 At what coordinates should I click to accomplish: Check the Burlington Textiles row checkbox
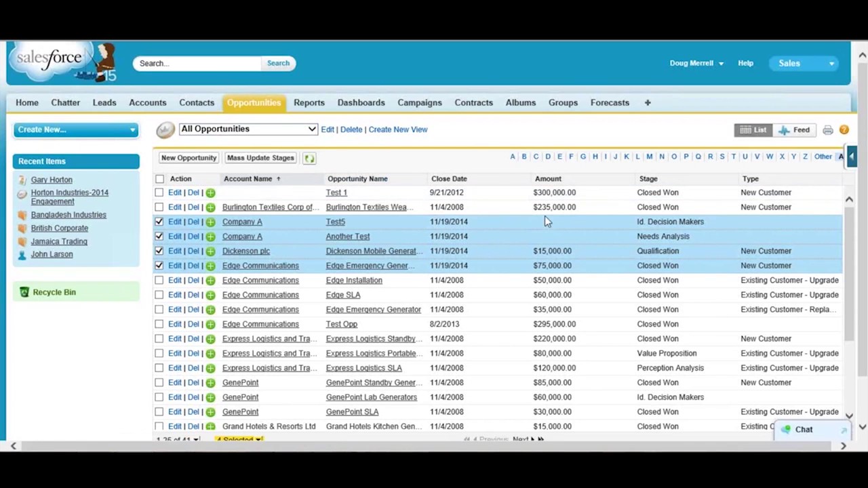pyautogui.click(x=159, y=207)
